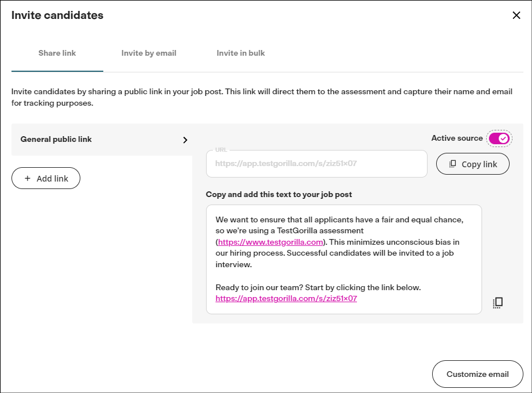Open the Invite in bulk tab
The width and height of the screenshot is (532, 393).
coord(240,53)
